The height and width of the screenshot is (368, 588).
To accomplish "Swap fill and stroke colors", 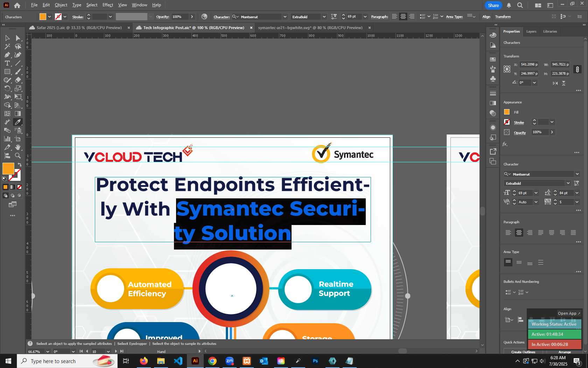I will click(20, 165).
